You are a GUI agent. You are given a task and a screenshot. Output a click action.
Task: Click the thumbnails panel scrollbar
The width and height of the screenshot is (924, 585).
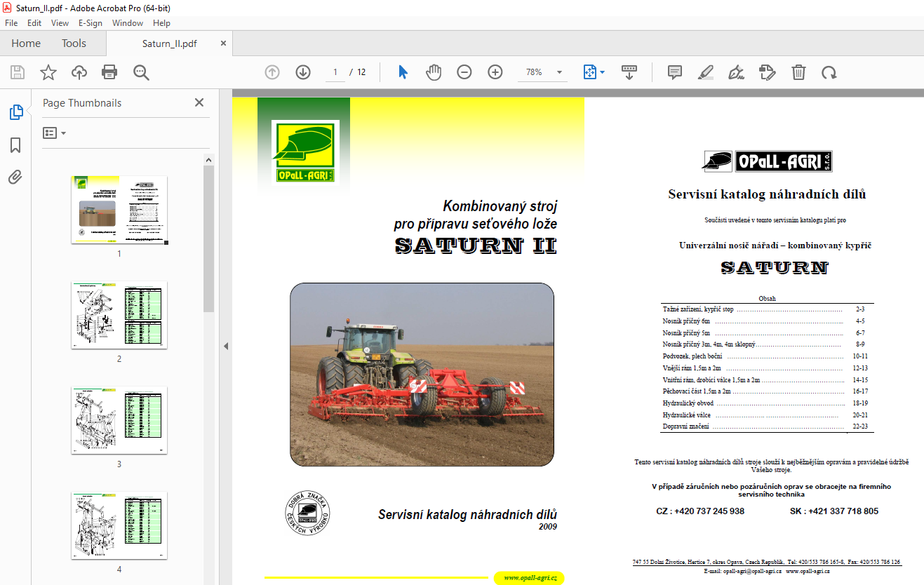[208, 238]
